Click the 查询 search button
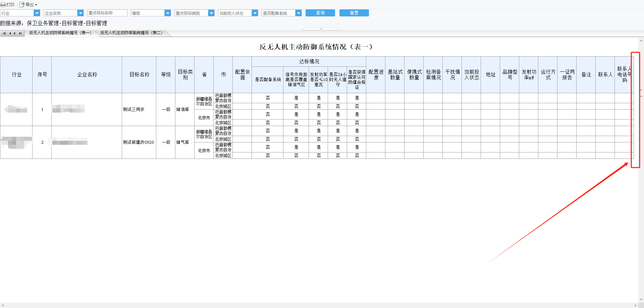Viewport: 644px width, 308px height. tap(320, 13)
